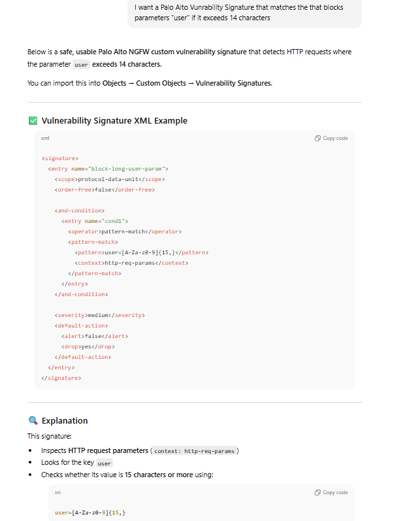The width and height of the screenshot is (420, 521).
Task: Click the copy icon on the XML code block
Action: click(x=317, y=139)
